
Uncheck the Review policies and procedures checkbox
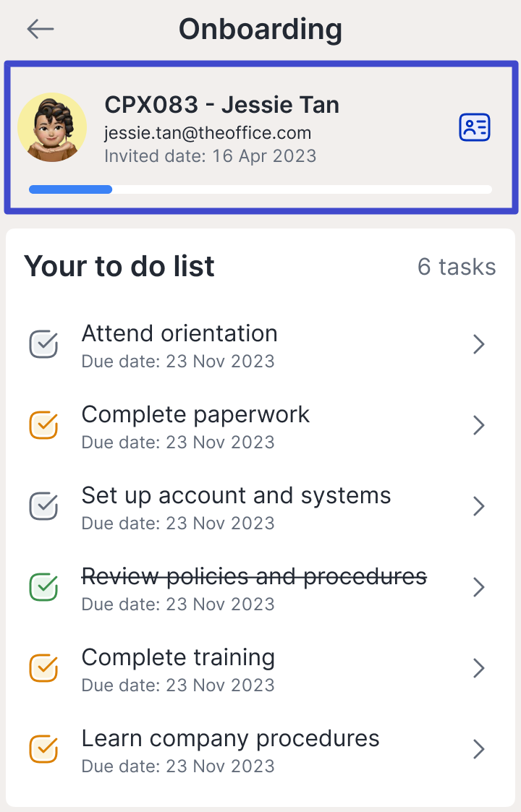[x=43, y=587]
